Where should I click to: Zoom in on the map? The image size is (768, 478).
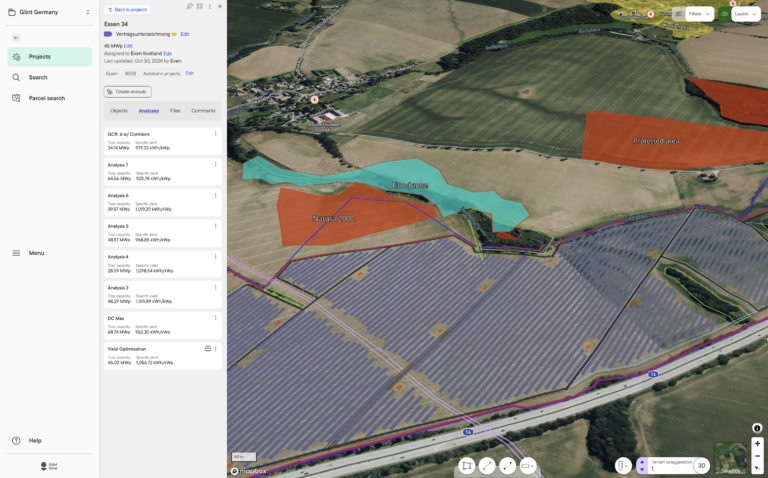[757, 443]
